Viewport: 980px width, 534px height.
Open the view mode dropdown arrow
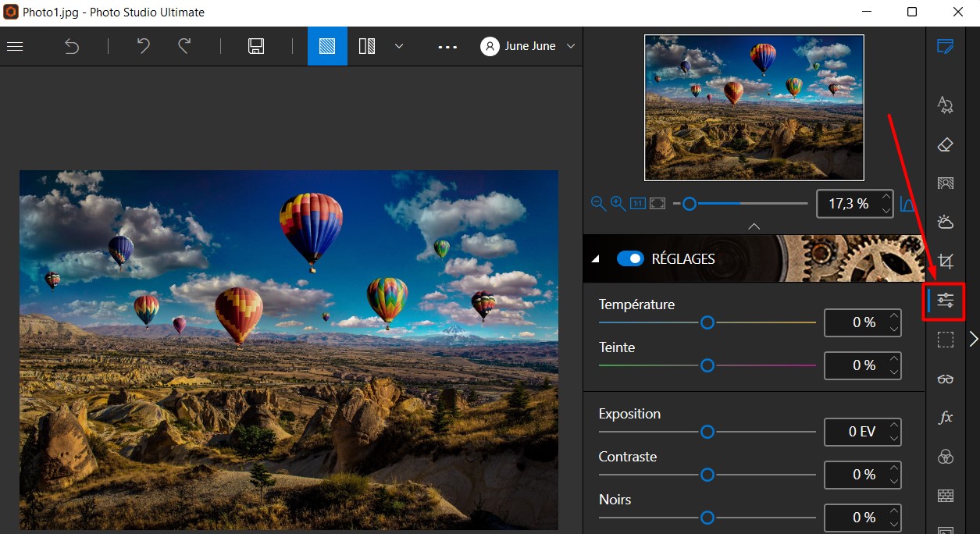click(x=399, y=46)
